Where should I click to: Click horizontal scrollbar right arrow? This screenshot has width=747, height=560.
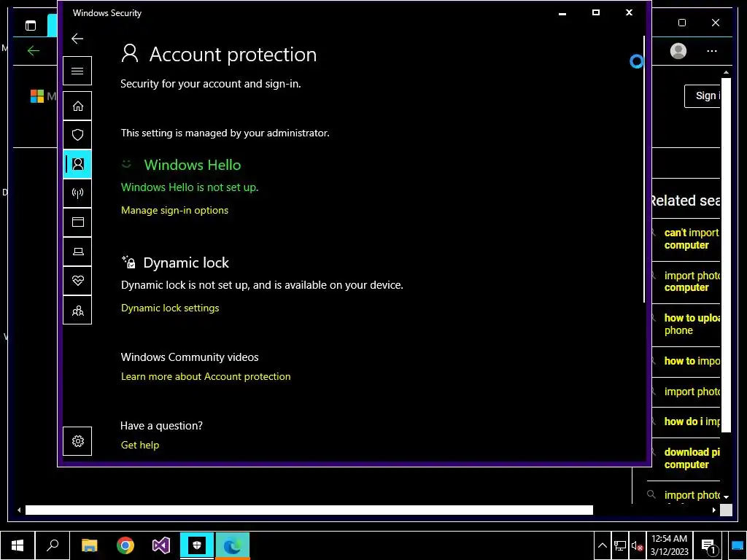[x=713, y=510]
